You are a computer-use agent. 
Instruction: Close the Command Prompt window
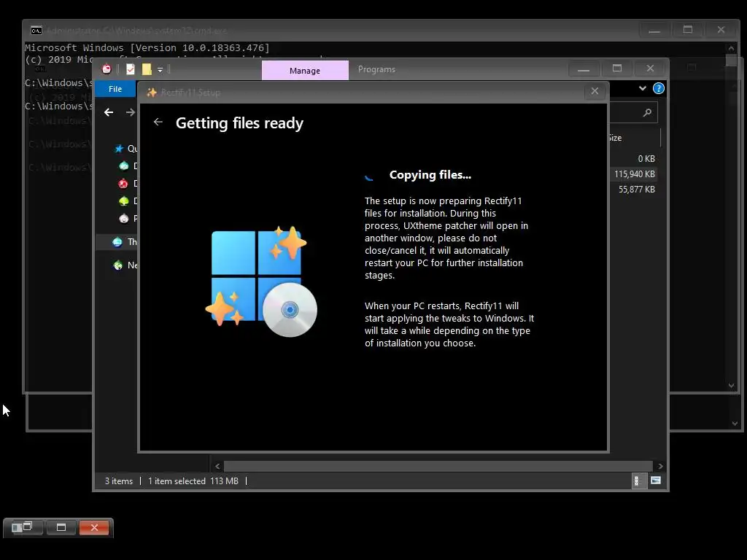click(721, 30)
